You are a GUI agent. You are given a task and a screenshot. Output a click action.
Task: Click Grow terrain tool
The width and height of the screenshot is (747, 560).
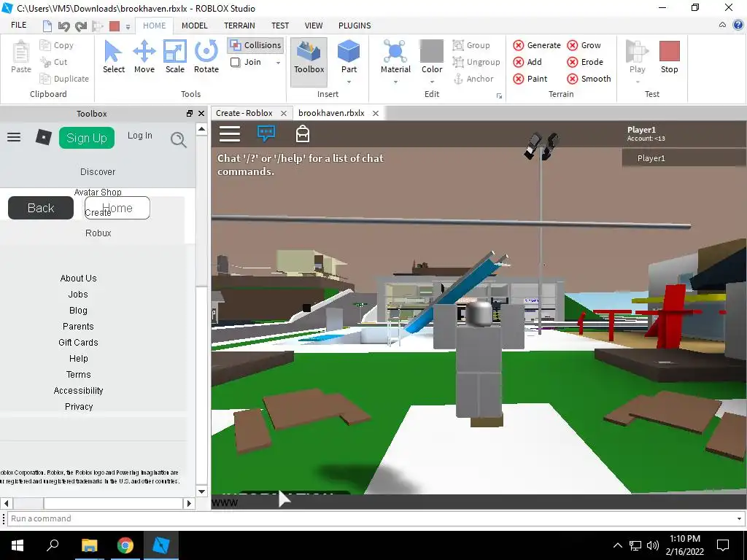584,45
